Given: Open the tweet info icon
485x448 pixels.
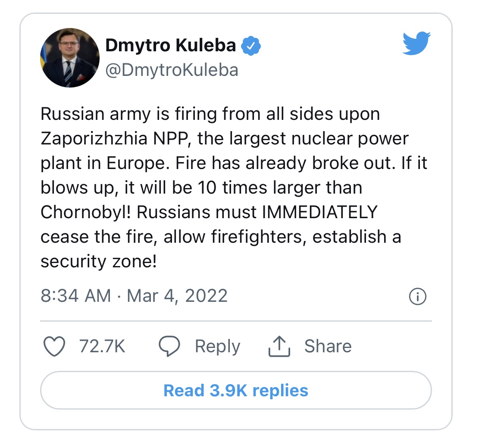Looking at the screenshot, I should point(417,297).
